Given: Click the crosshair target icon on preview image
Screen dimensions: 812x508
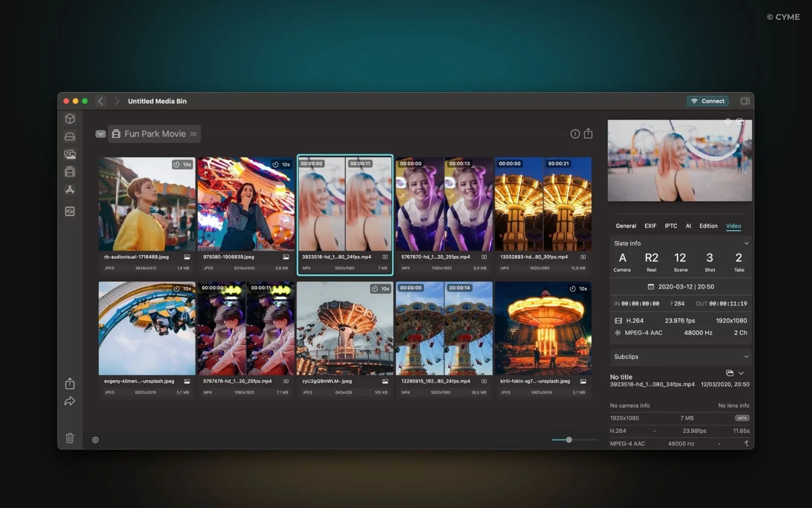Looking at the screenshot, I should click(x=728, y=122).
